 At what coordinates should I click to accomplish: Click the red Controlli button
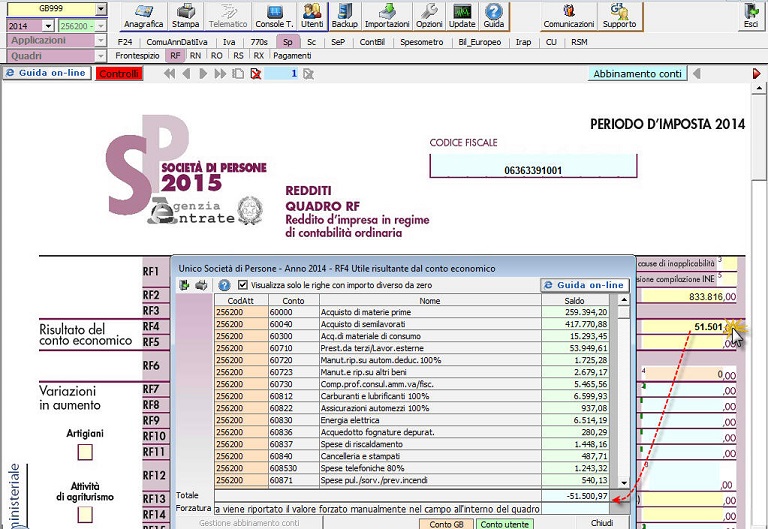tap(119, 74)
